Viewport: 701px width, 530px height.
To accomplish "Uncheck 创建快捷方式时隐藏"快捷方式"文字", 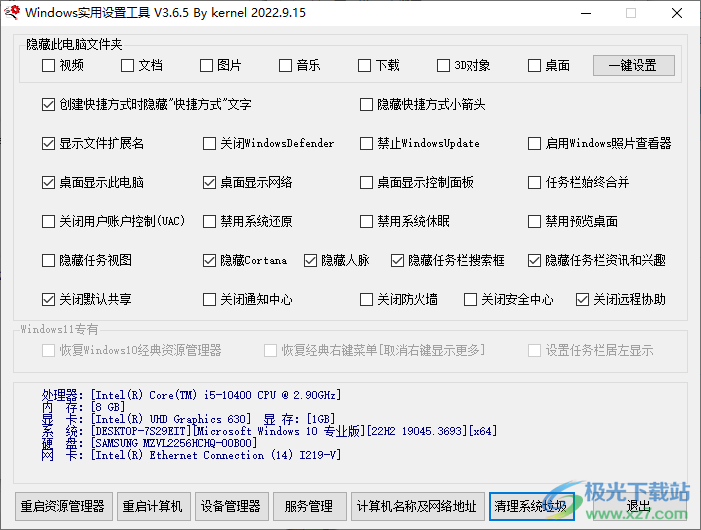I will (48, 105).
